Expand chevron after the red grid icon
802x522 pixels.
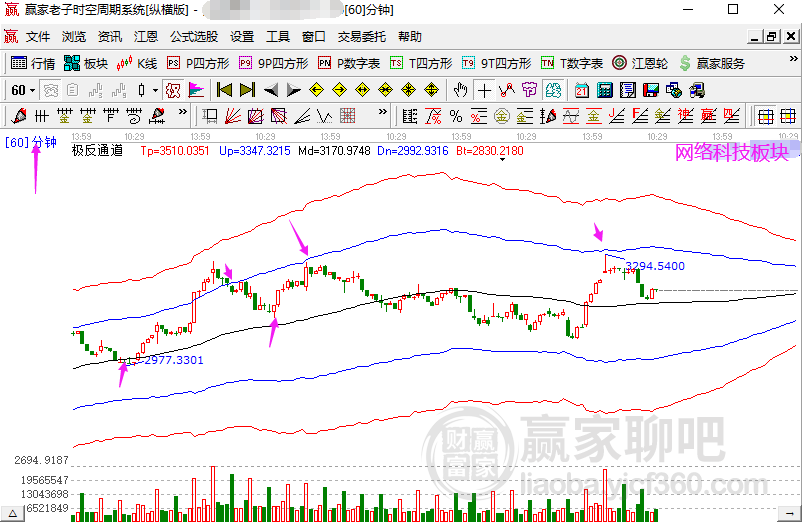[x=383, y=112]
